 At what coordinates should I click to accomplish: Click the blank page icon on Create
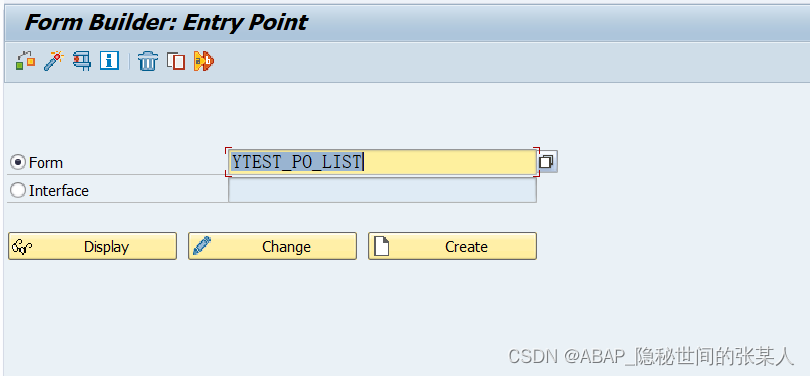pos(381,246)
